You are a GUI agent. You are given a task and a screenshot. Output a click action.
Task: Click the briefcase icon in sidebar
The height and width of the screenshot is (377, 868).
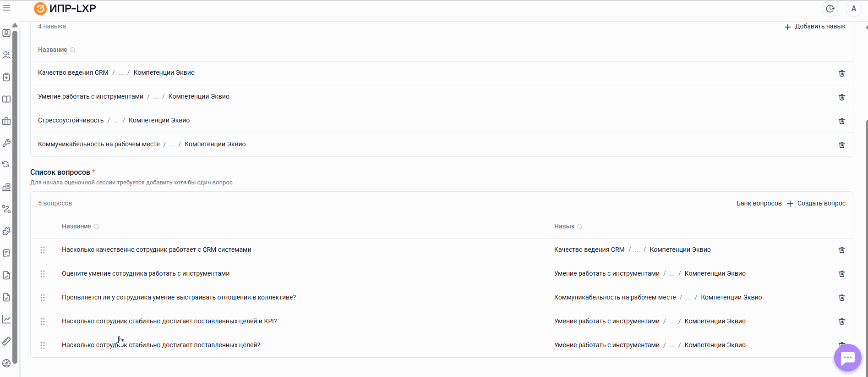(6, 121)
